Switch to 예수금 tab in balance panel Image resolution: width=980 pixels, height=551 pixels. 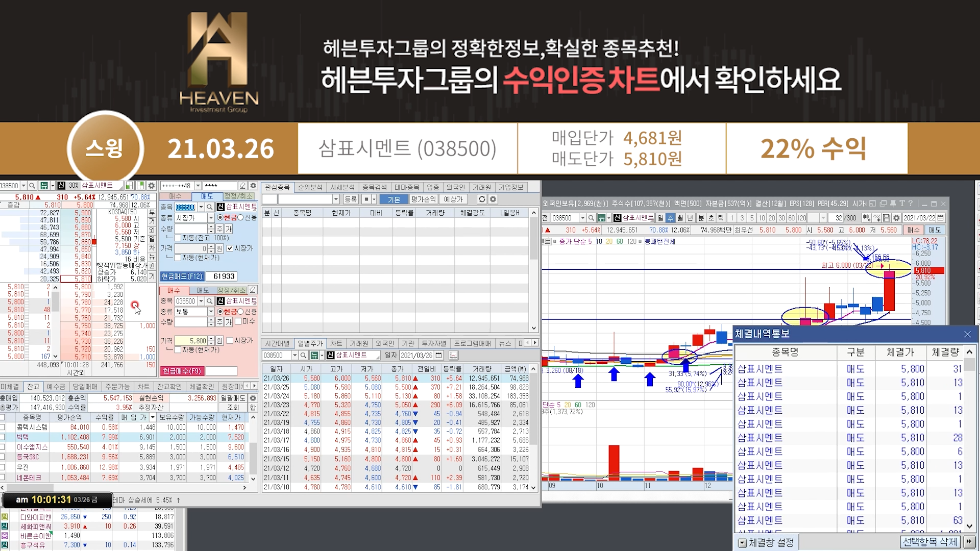click(56, 387)
